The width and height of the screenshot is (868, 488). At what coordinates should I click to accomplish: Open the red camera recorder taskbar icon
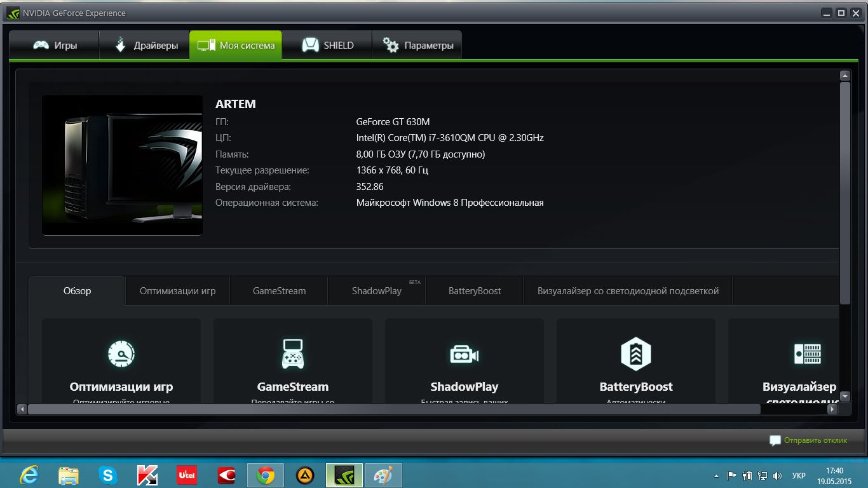[226, 475]
